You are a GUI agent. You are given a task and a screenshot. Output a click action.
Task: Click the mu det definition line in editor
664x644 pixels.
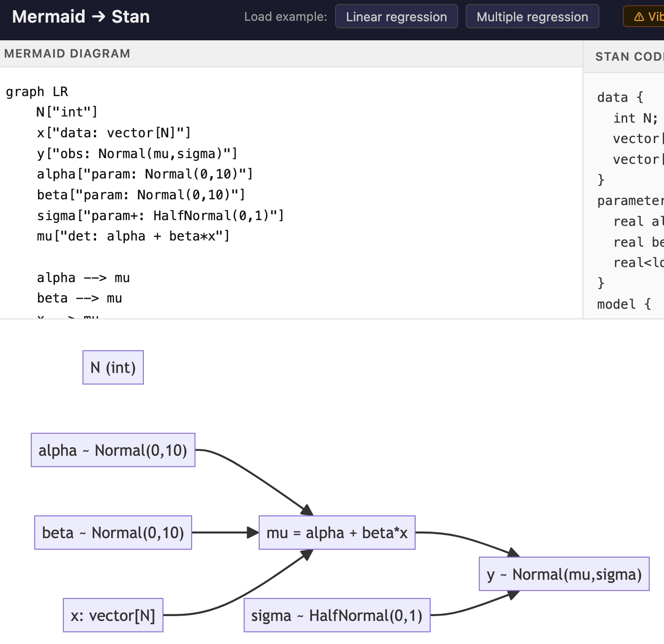(x=133, y=237)
